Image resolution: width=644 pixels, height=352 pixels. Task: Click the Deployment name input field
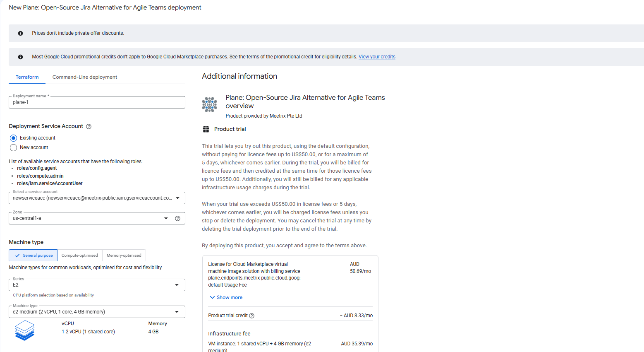(97, 102)
